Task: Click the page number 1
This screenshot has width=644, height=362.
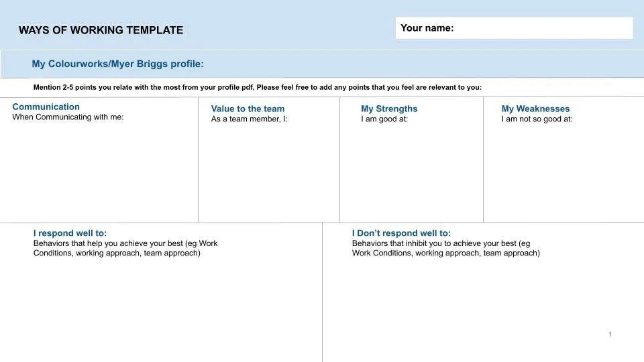Action: 610,334
